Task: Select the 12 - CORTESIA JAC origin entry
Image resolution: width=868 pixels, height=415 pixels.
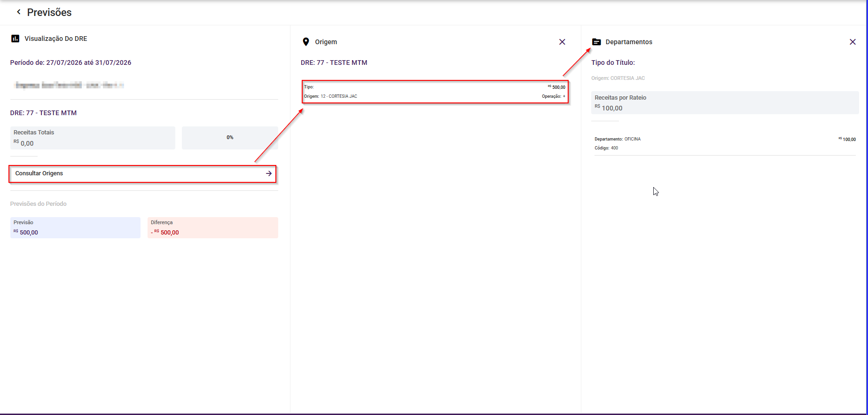Action: pyautogui.click(x=435, y=92)
